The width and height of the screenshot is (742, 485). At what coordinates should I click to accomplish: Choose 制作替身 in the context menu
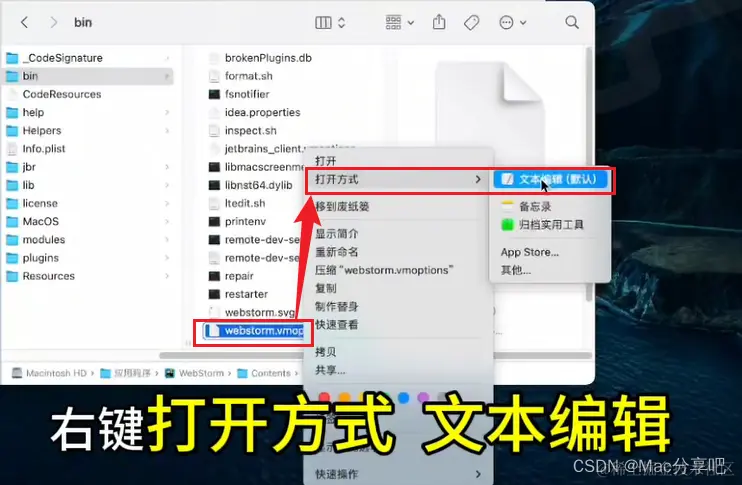coord(337,307)
